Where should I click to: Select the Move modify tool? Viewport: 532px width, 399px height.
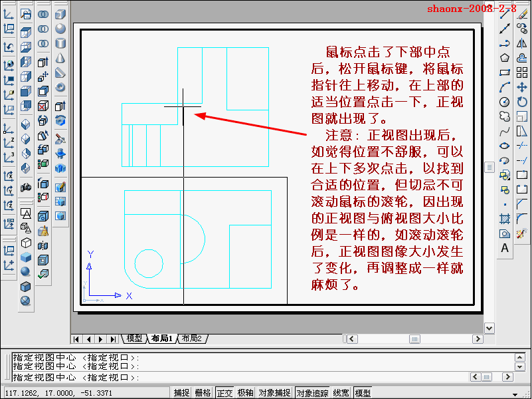(x=522, y=87)
